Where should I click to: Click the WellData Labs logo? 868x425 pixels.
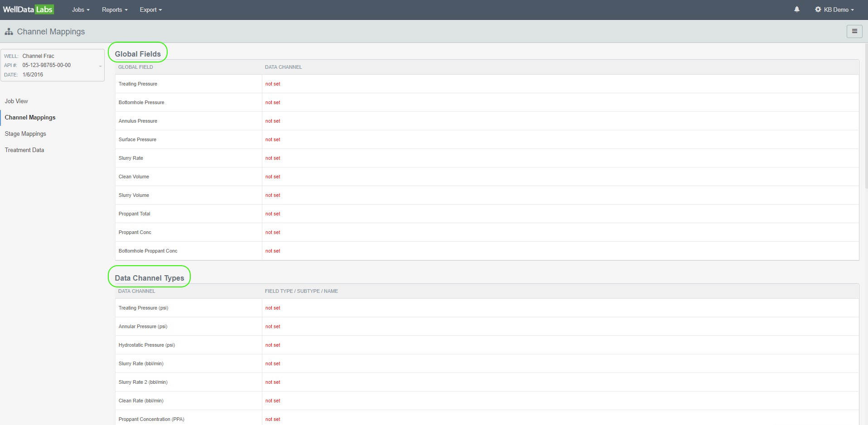28,10
